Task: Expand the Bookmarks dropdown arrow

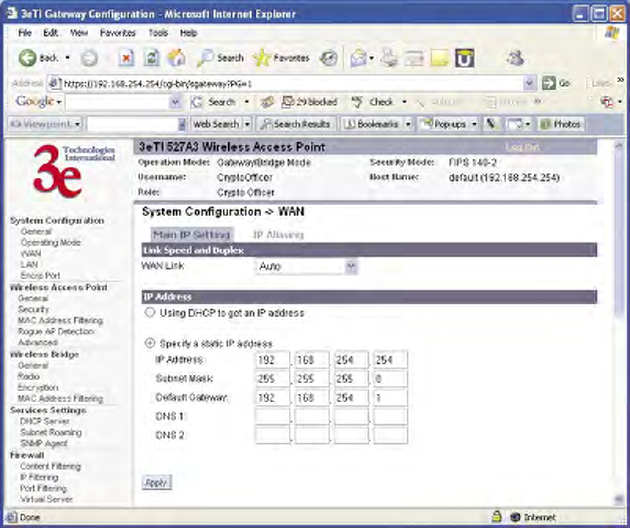Action: [x=408, y=124]
